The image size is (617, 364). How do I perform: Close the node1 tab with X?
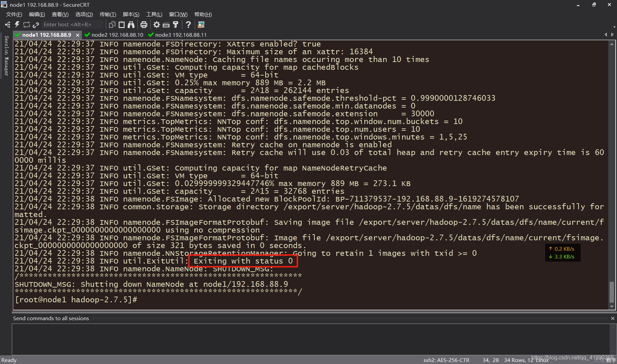tap(78, 35)
